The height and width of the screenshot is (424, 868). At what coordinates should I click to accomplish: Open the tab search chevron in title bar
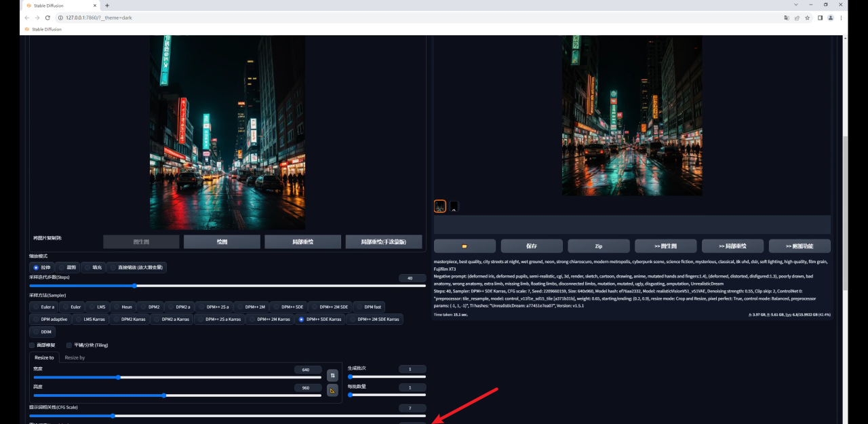(795, 5)
